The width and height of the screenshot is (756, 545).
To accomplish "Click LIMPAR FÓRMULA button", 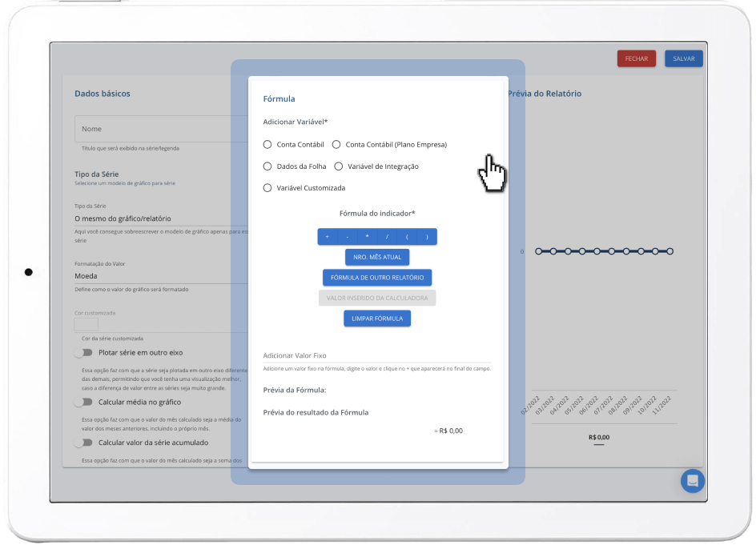I will pos(377,319).
